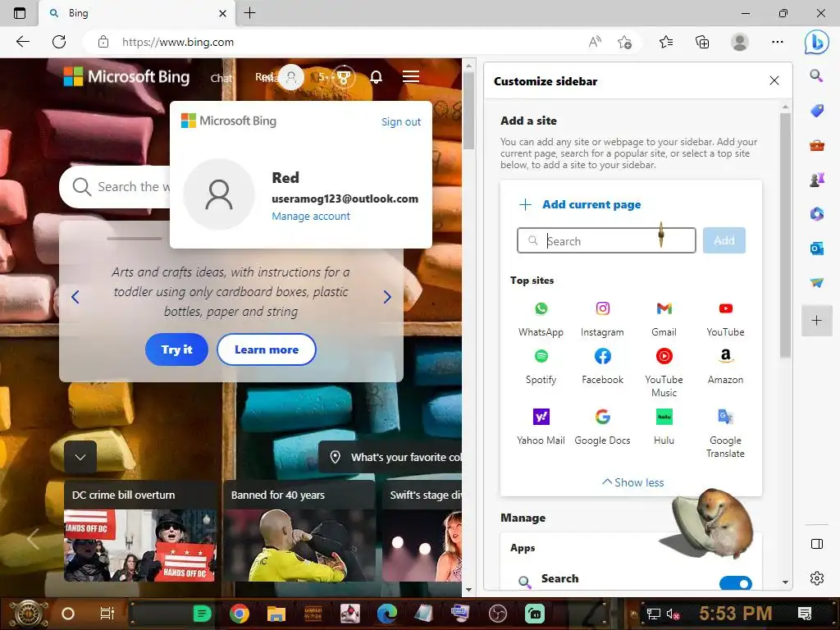Image resolution: width=840 pixels, height=630 pixels.
Task: Click the plus button in Edge sidebar
Action: 816,321
